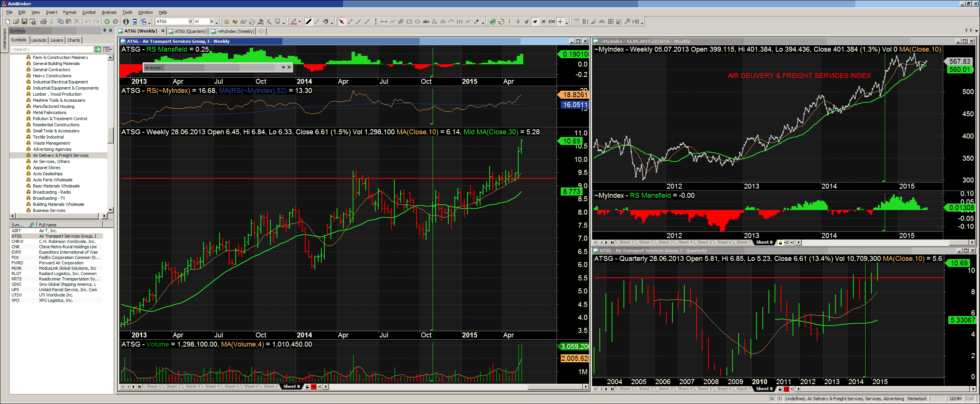The image size is (980, 404).
Task: Open the ATSG ticker symbol dropdown
Action: coord(190,22)
